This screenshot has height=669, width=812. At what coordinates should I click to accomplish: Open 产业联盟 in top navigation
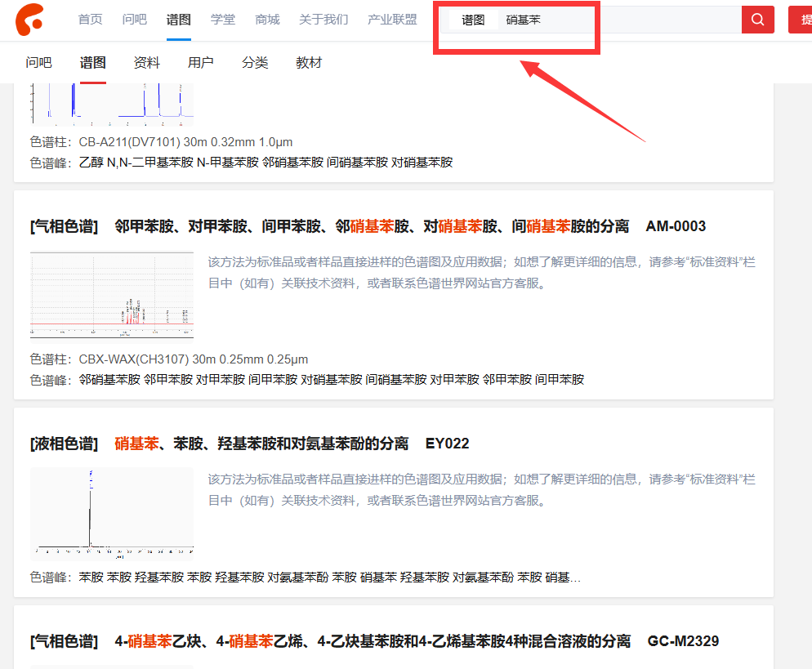click(392, 20)
